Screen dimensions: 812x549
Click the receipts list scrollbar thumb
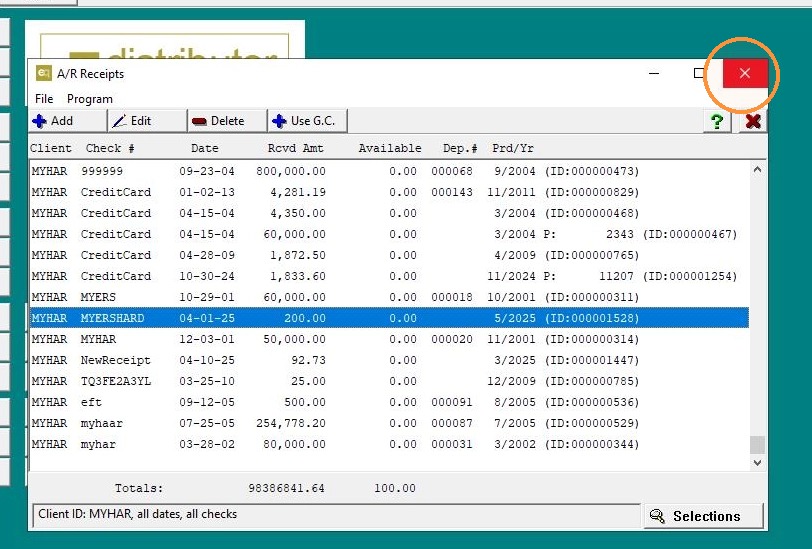(757, 444)
